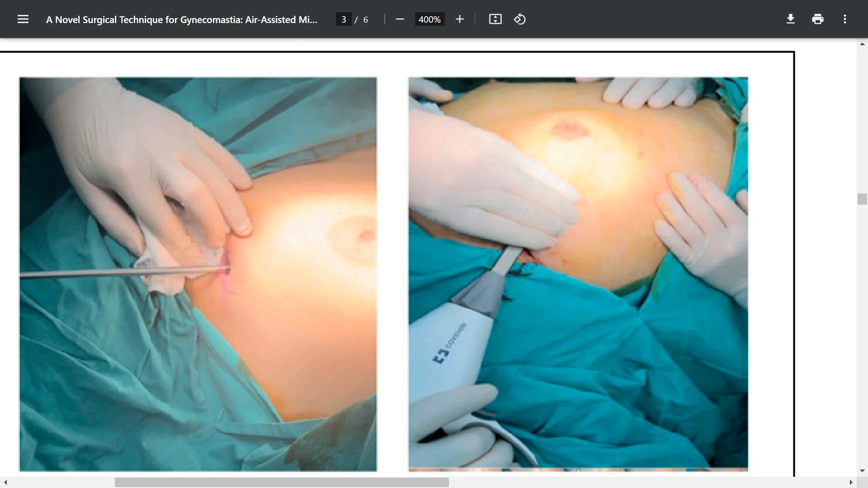
Task: Click the document title text
Action: point(182,19)
